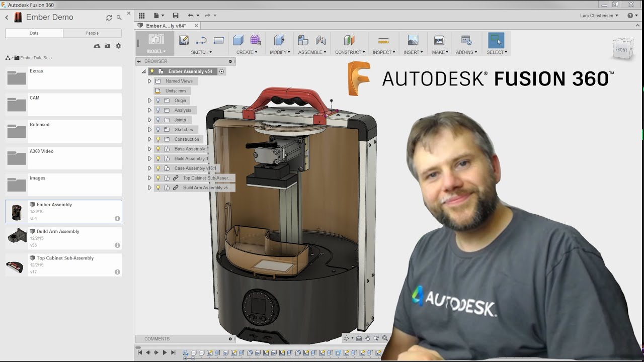
Task: Click the Save icon
Action: 176,16
